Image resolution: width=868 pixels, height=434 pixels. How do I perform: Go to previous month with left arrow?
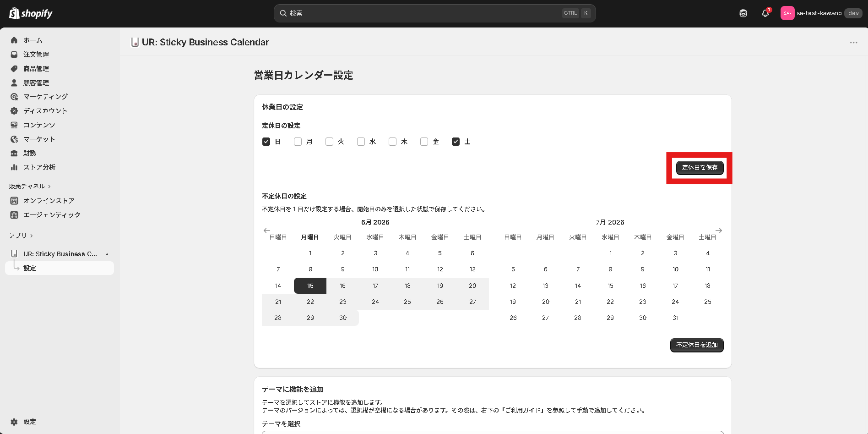point(267,231)
